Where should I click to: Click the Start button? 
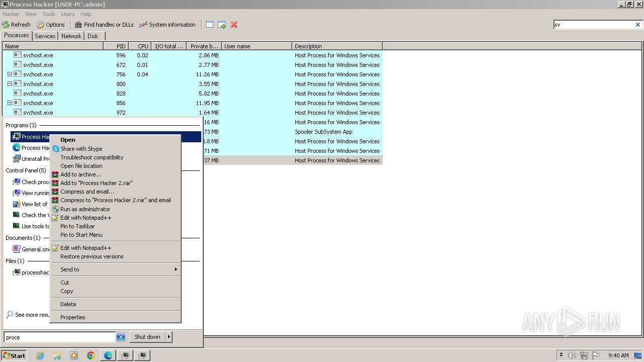coord(14,355)
